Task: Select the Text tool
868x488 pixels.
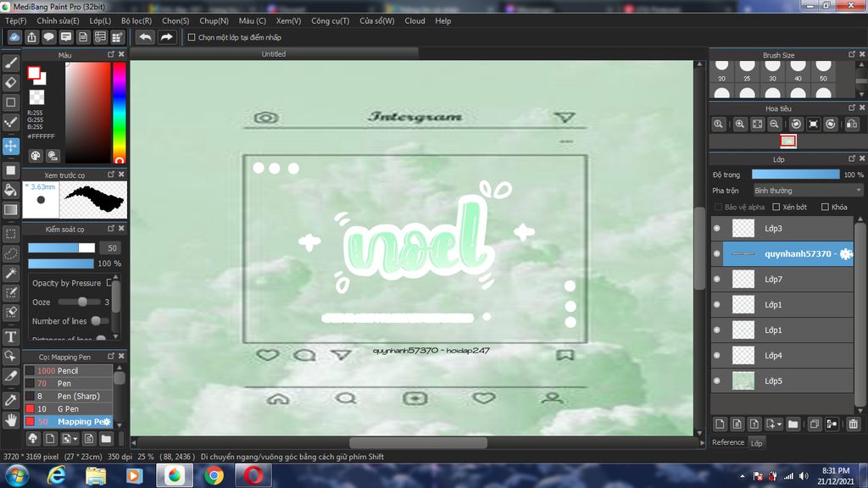Action: pyautogui.click(x=10, y=336)
